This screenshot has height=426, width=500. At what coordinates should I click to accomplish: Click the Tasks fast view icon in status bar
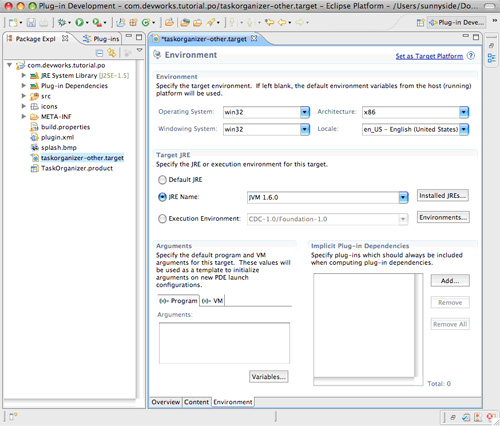click(x=466, y=417)
